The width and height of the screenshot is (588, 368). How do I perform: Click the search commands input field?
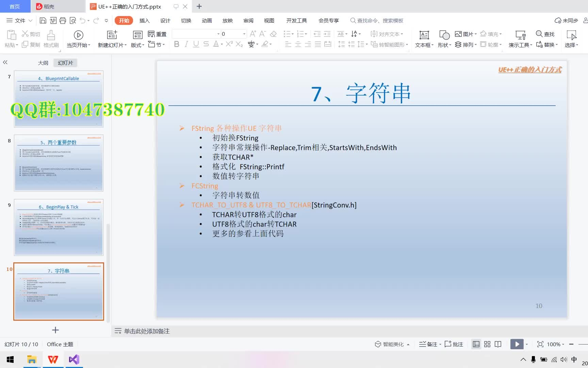coord(377,20)
